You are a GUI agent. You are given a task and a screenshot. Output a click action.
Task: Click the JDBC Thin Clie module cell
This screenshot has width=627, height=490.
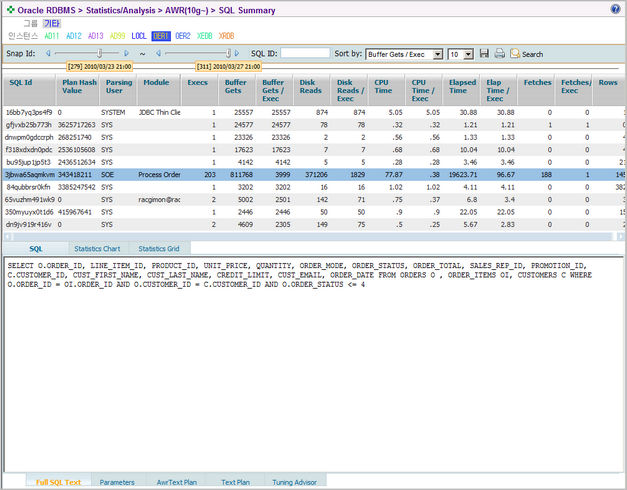pyautogui.click(x=159, y=112)
